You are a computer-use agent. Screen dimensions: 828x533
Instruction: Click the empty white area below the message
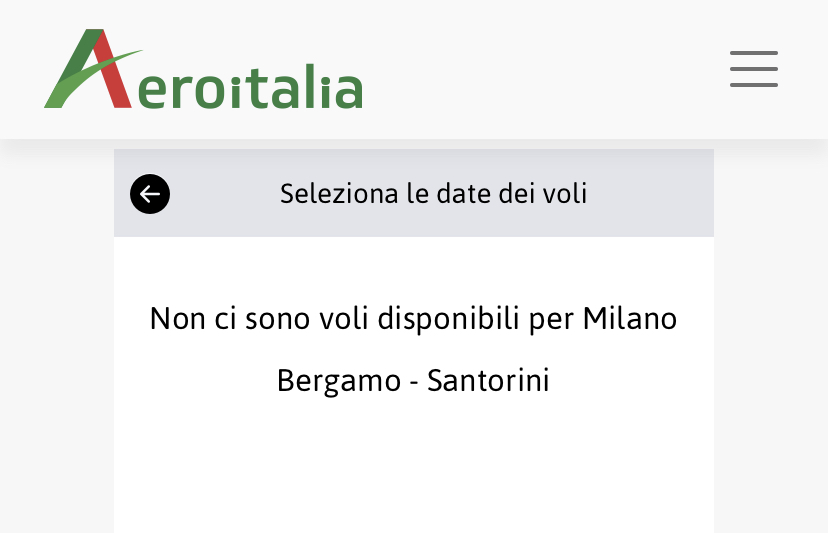point(413,470)
